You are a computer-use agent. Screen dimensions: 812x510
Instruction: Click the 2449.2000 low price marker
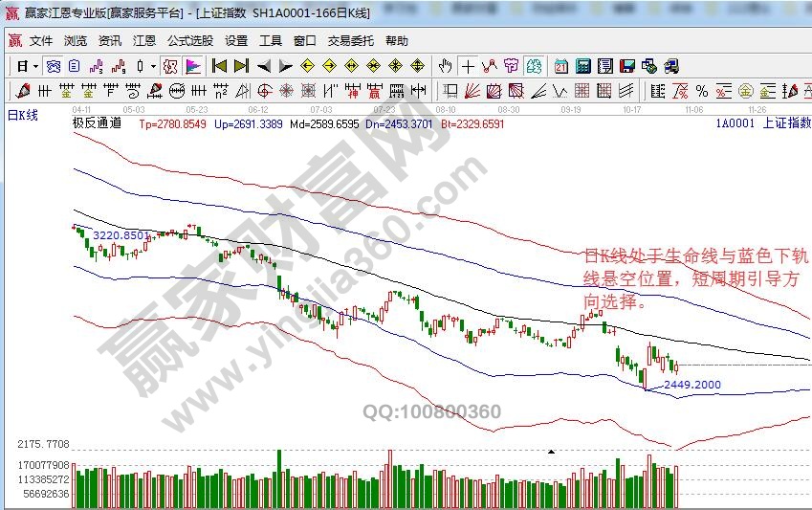[x=692, y=385]
